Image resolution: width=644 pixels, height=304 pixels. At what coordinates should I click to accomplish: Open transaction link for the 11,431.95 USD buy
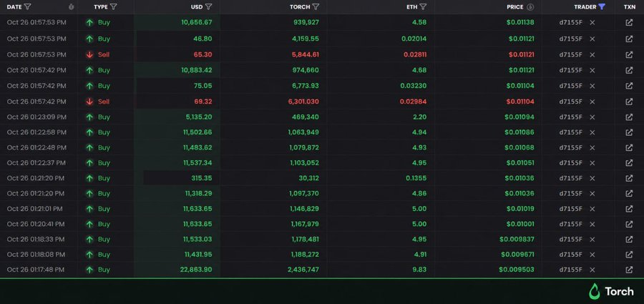click(629, 255)
